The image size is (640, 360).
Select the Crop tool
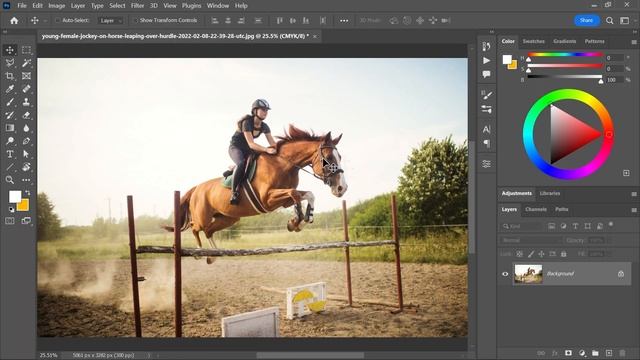10,76
